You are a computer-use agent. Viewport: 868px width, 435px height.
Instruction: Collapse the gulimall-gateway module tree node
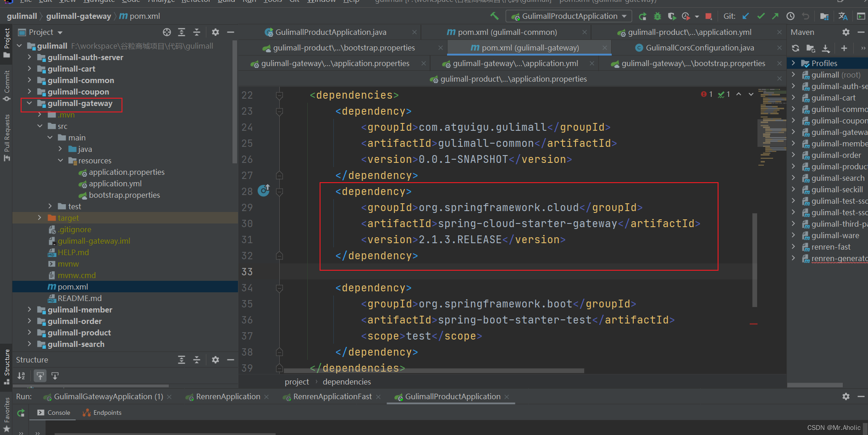point(29,103)
